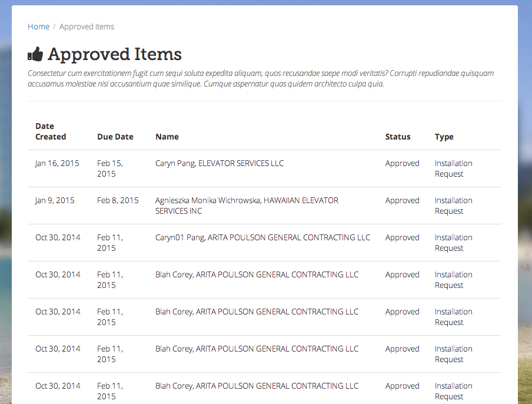Viewport: 532px width, 404px height.
Task: Click Installation Request in Agnieszka row
Action: [453, 206]
